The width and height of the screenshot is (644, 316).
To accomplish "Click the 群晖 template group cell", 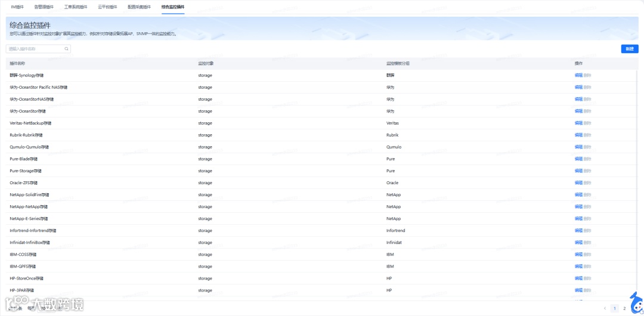I will (390, 76).
